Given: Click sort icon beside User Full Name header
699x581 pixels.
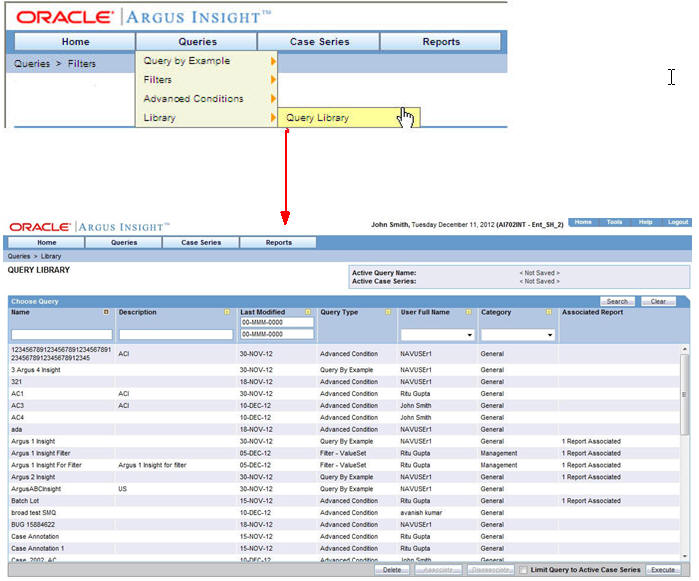Looking at the screenshot, I should [x=468, y=312].
